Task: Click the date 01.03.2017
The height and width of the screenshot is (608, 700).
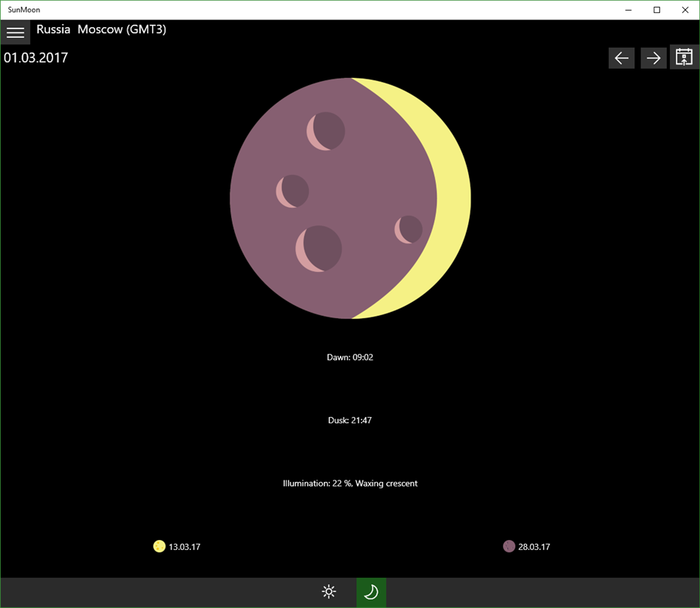Action: 36,57
